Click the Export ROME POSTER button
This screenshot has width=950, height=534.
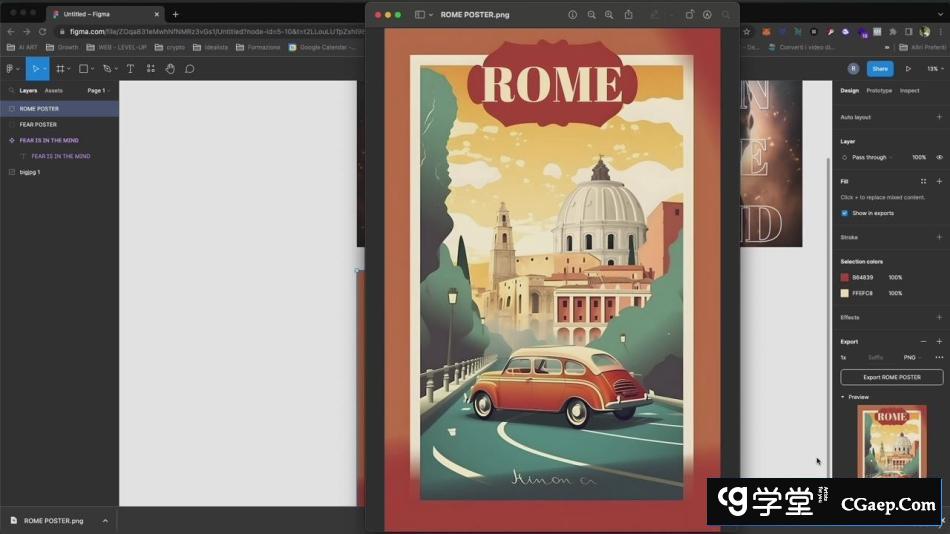pyautogui.click(x=891, y=377)
